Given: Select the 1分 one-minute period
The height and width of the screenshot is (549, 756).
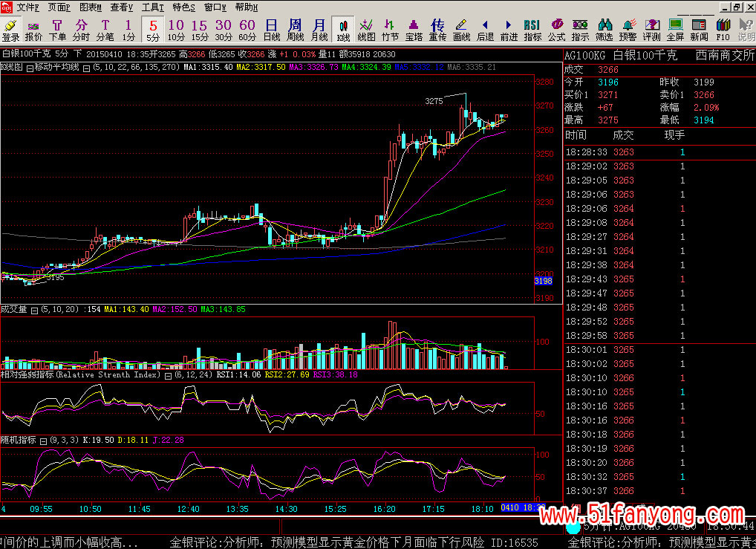Looking at the screenshot, I should point(128,30).
